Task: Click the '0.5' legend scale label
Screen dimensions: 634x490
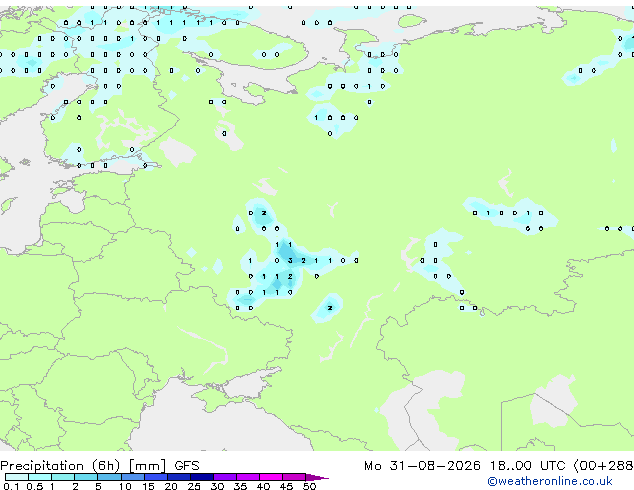Action: click(x=34, y=486)
